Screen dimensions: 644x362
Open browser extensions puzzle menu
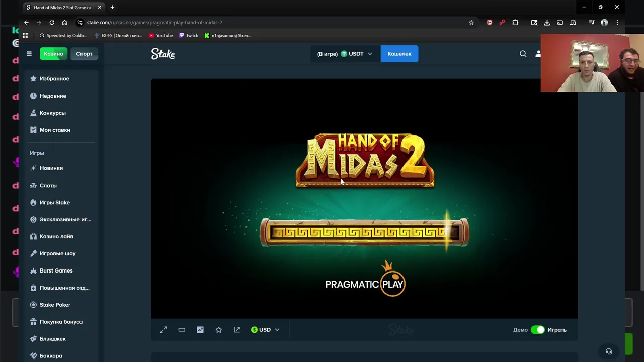tap(515, 23)
